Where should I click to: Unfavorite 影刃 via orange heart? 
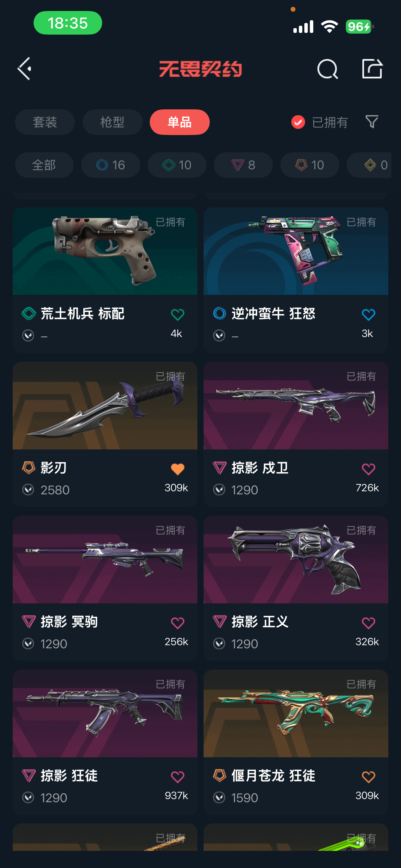click(178, 469)
